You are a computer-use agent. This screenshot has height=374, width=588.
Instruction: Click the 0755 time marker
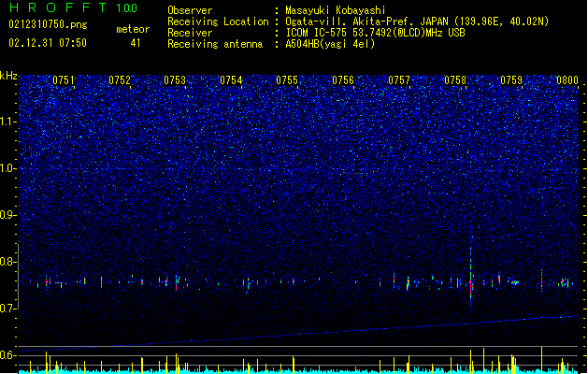(x=287, y=80)
